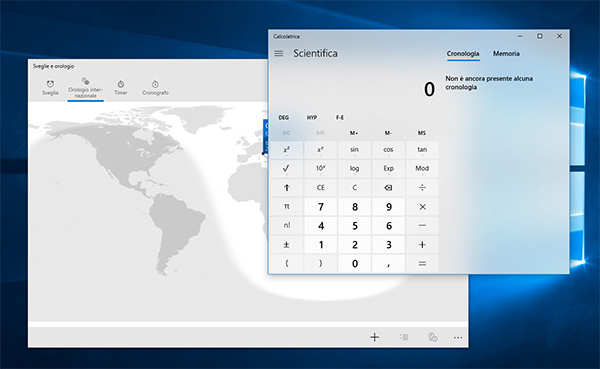
Task: Switch to the Memoria tab
Action: 506,54
